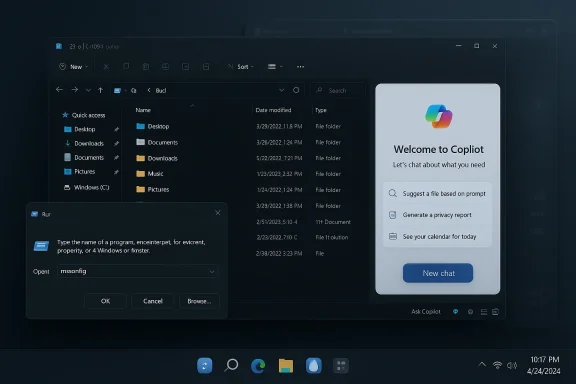
Task: Select Documents in the navigation pane
Action: [84, 157]
